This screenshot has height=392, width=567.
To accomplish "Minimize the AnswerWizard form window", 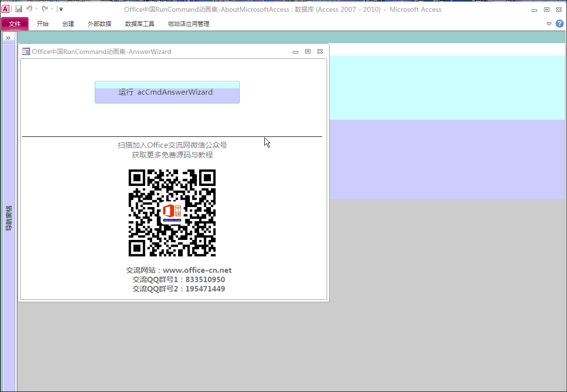I will [x=295, y=52].
